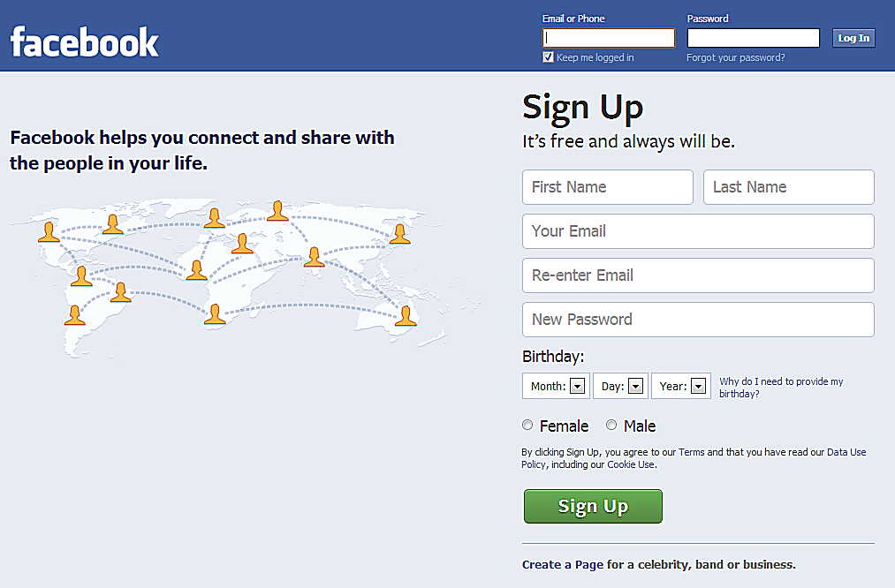
Task: Focus the First Name field
Action: pos(607,187)
